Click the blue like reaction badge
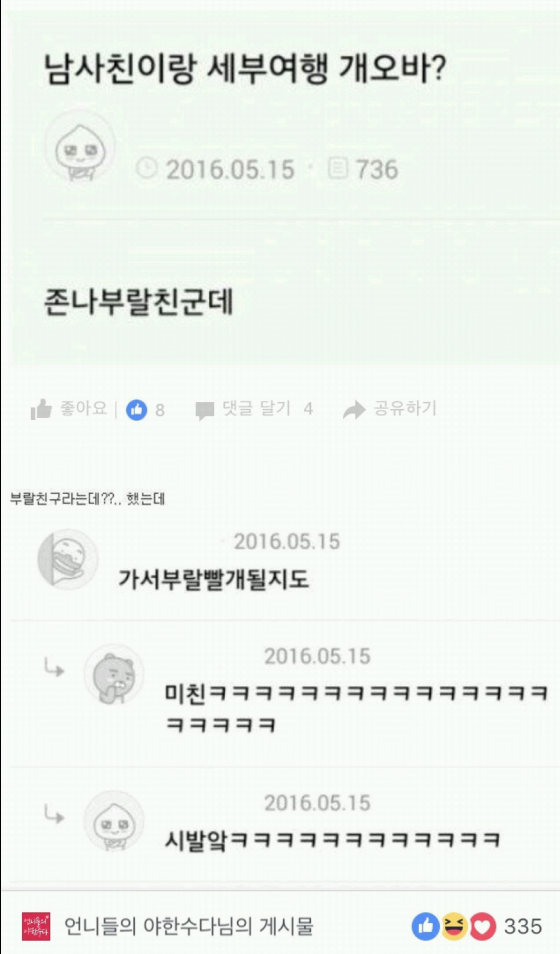The image size is (560, 954). [137, 410]
